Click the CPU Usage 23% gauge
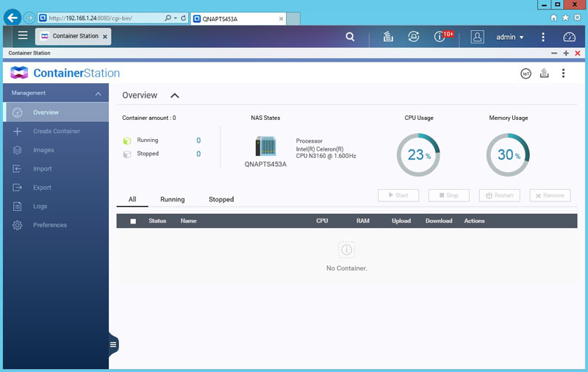This screenshot has width=588, height=372. click(418, 155)
